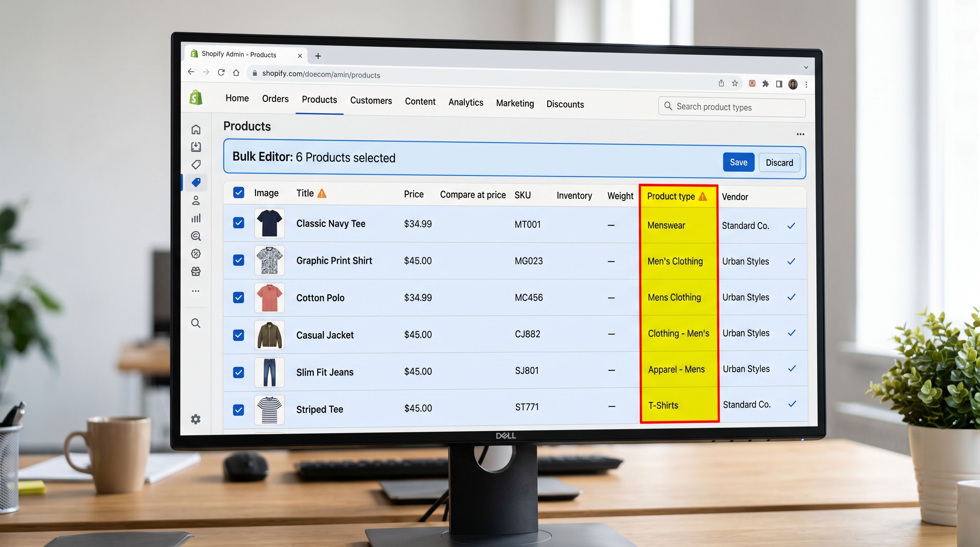Expand the browser tab list chevron
This screenshot has width=980, height=547.
[x=806, y=67]
